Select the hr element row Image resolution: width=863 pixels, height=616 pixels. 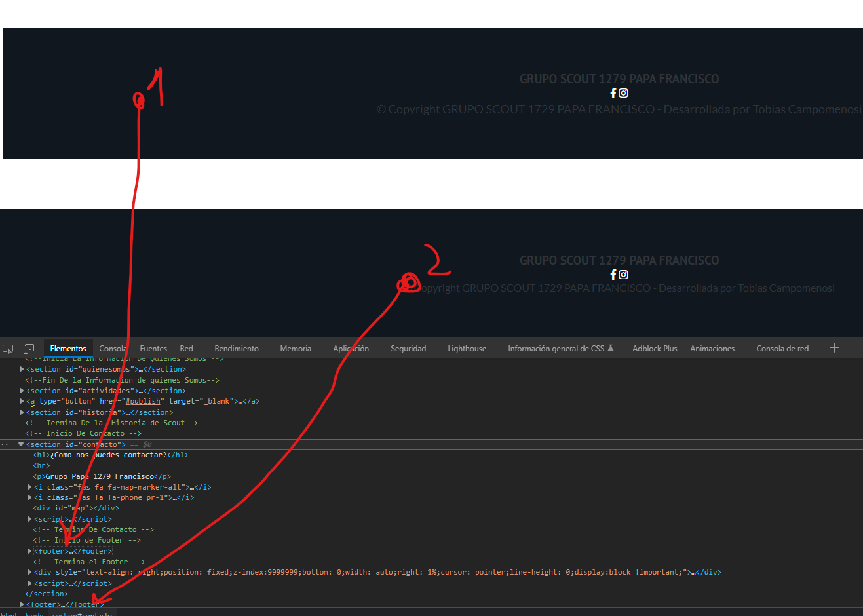41,465
